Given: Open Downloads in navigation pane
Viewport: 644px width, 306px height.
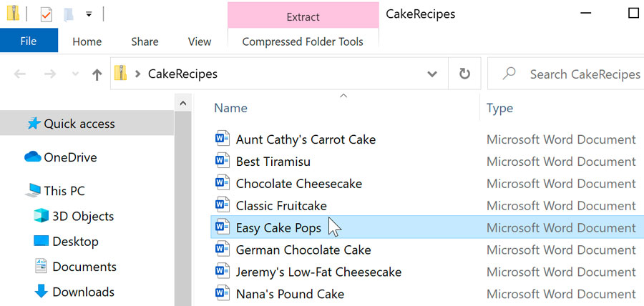Looking at the screenshot, I should 84,292.
